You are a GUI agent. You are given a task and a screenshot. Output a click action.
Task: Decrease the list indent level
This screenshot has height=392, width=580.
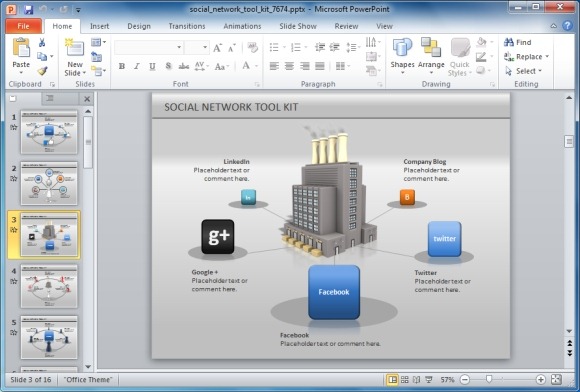point(320,47)
